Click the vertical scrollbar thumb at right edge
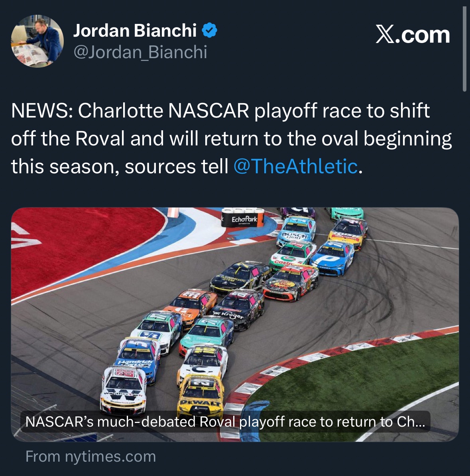470x476 pixels. click(464, 49)
